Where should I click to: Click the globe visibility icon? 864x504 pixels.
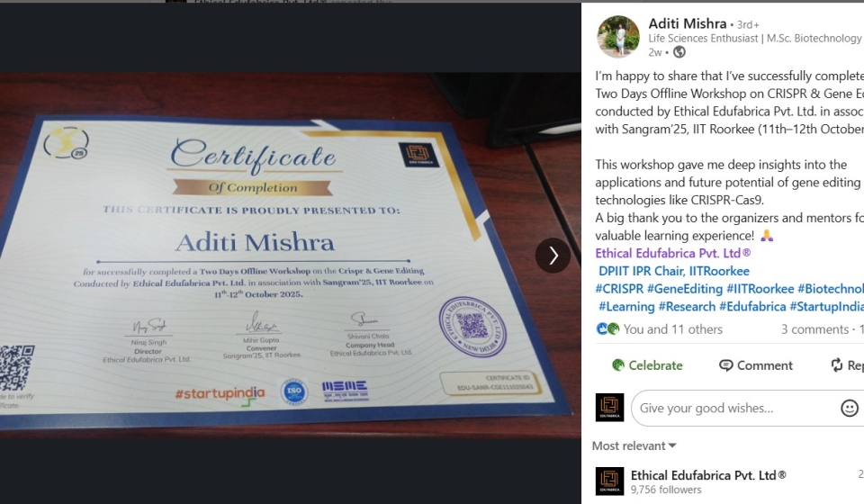coord(679,52)
